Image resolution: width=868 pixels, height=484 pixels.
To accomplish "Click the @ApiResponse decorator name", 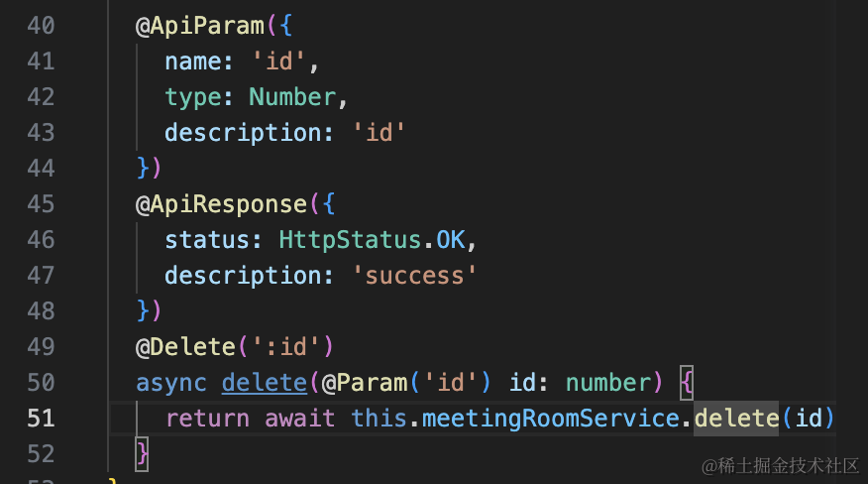I will pos(222,204).
